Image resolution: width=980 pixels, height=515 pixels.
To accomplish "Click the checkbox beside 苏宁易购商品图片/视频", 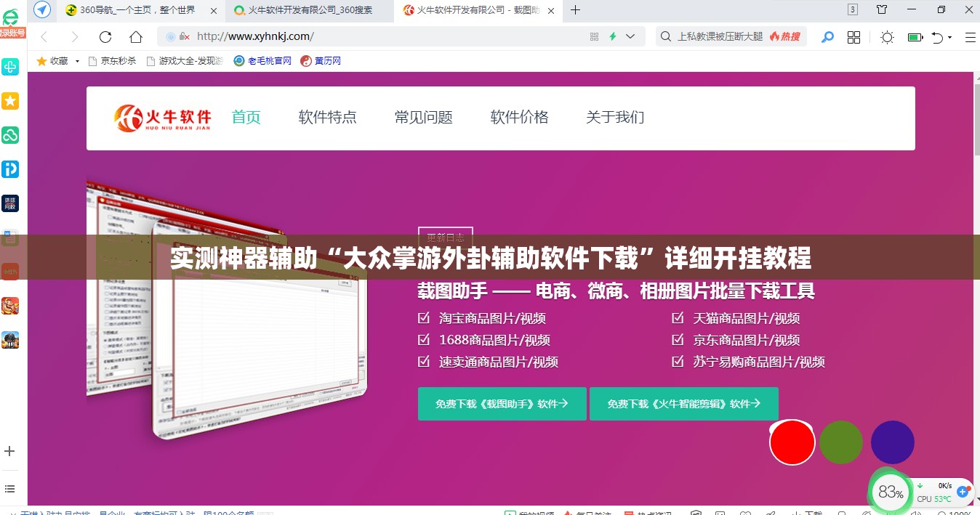I will (678, 362).
